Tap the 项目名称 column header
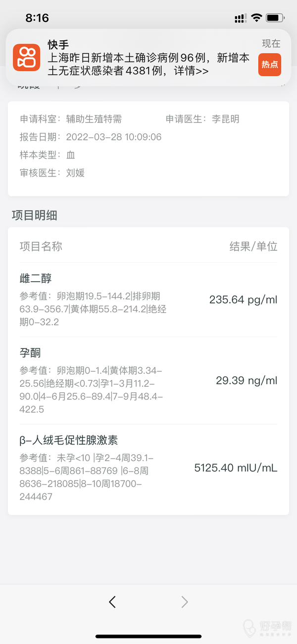This screenshot has width=297, height=644. coord(41,246)
